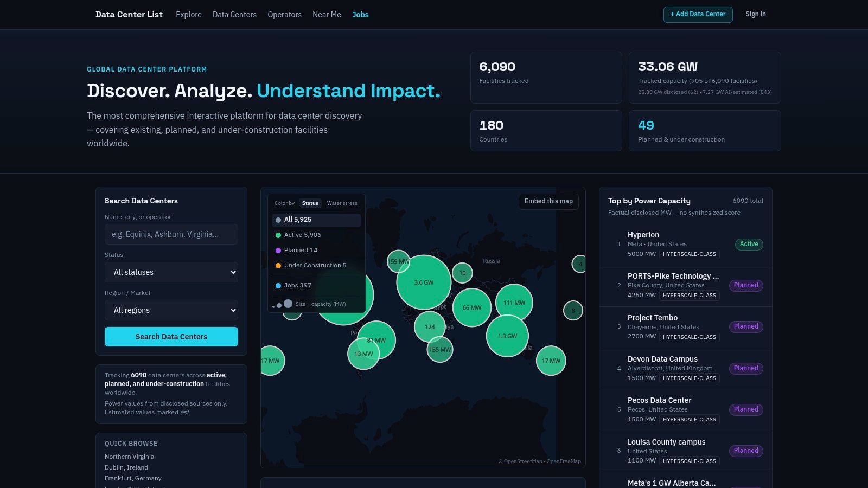Click the + Add Data Center button

pyautogui.click(x=698, y=15)
